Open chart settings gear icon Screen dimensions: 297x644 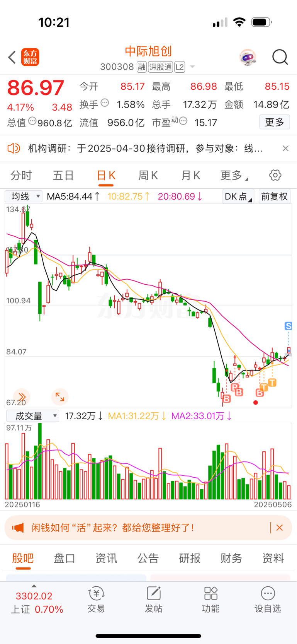pyautogui.click(x=275, y=175)
